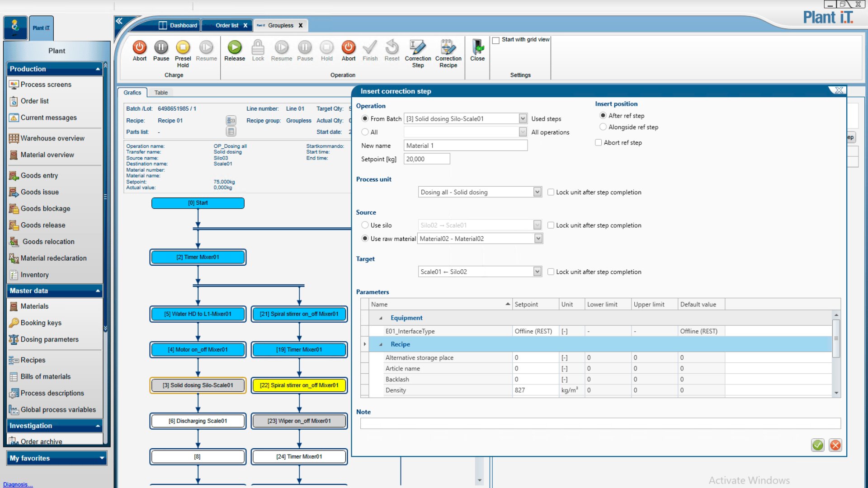Viewport: 868px width, 488px height.
Task: Open the Process unit dropdown
Action: coord(537,192)
